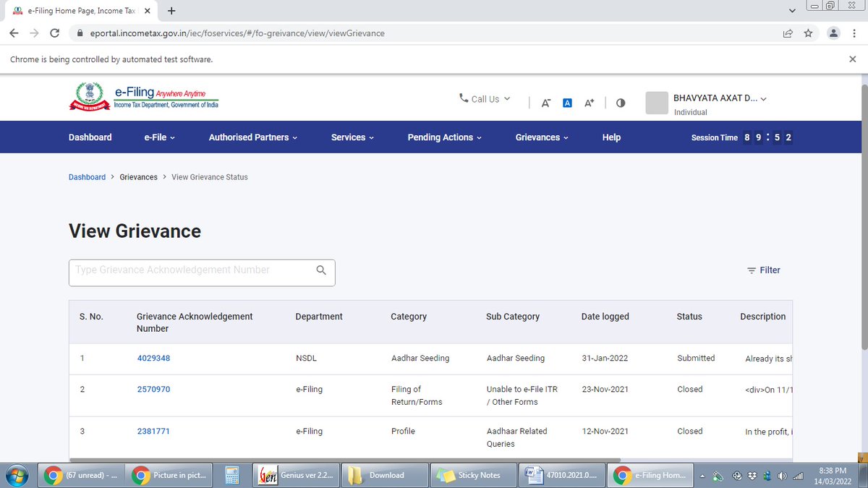Click the site lock icon

pyautogui.click(x=80, y=33)
